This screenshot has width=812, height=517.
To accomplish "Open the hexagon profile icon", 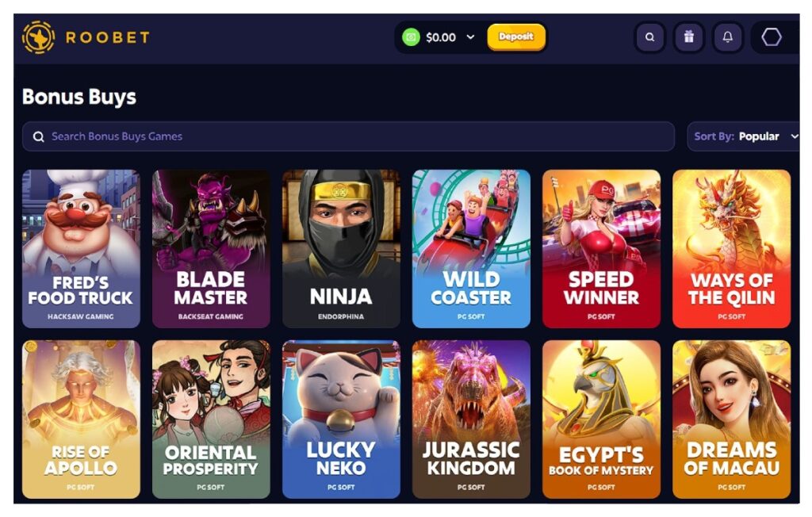I will pos(771,37).
